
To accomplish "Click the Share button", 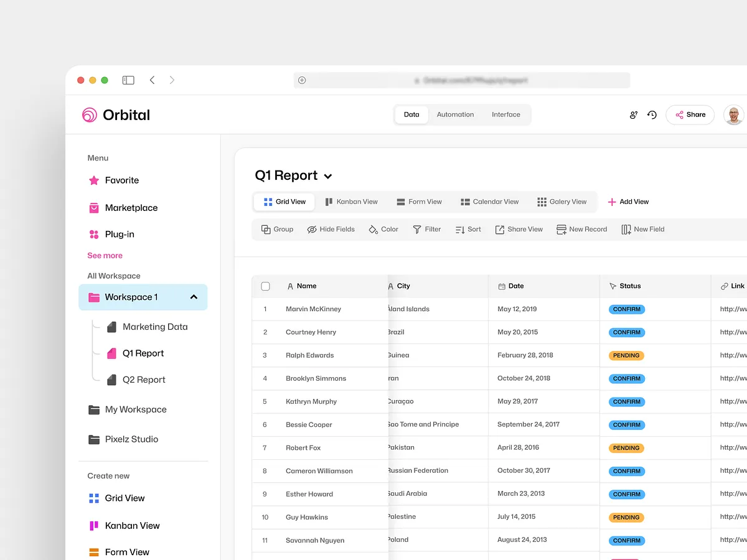I will (690, 114).
